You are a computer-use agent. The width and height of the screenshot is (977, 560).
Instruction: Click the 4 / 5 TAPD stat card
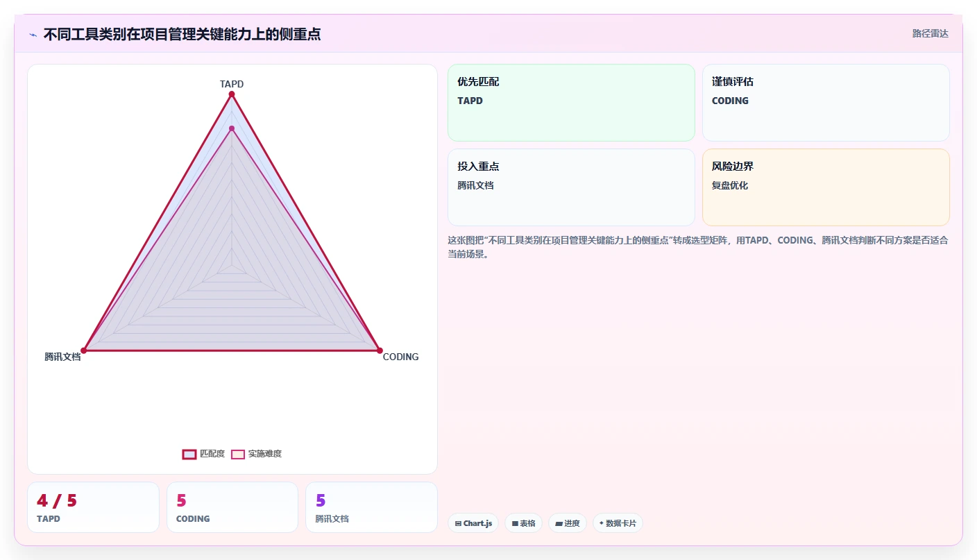93,507
